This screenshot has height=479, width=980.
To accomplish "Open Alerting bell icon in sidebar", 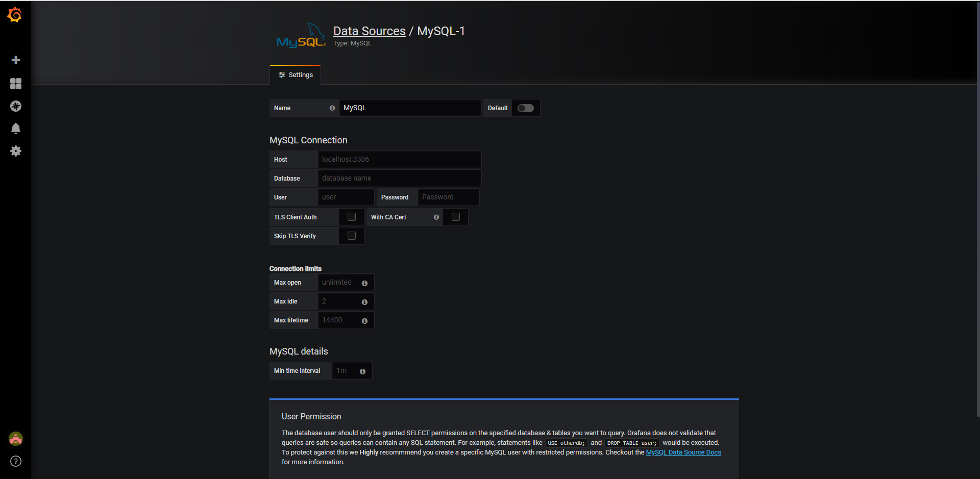I will click(x=16, y=129).
